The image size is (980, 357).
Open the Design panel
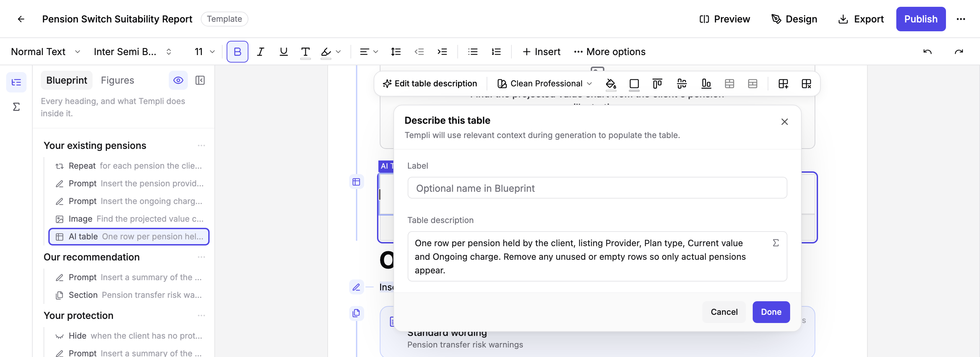click(x=794, y=19)
